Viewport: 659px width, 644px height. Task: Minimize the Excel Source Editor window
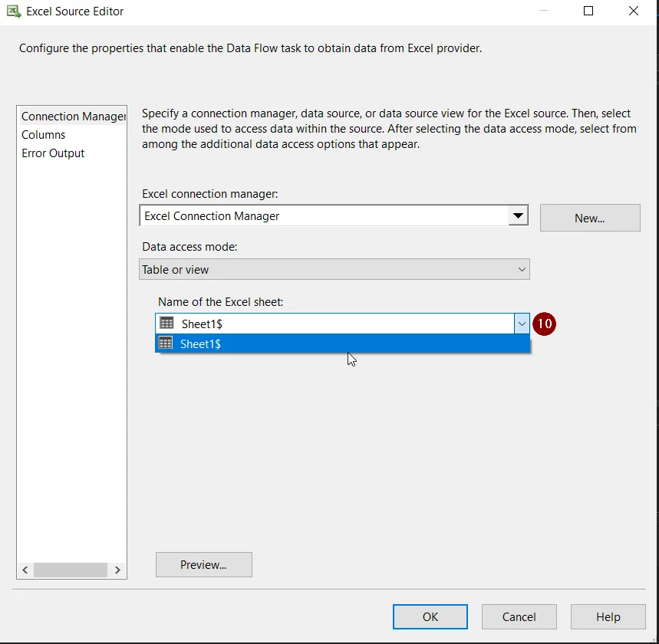(544, 11)
